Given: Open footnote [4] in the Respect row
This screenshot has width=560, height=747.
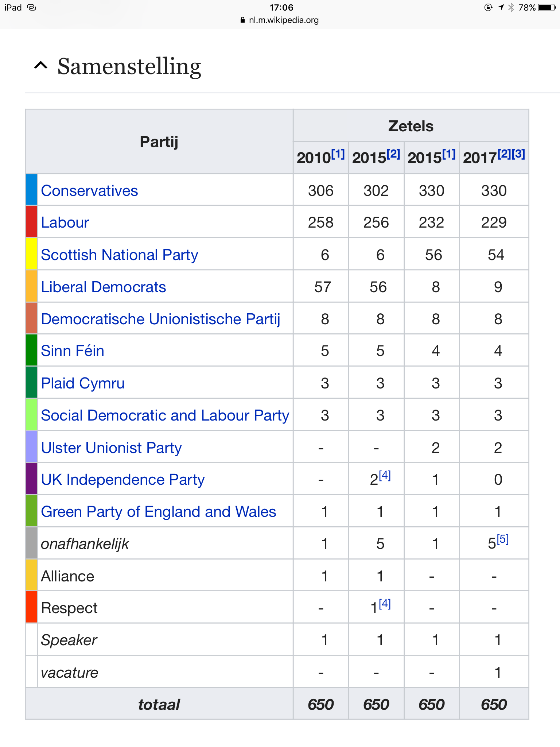Looking at the screenshot, I should pyautogui.click(x=385, y=604).
